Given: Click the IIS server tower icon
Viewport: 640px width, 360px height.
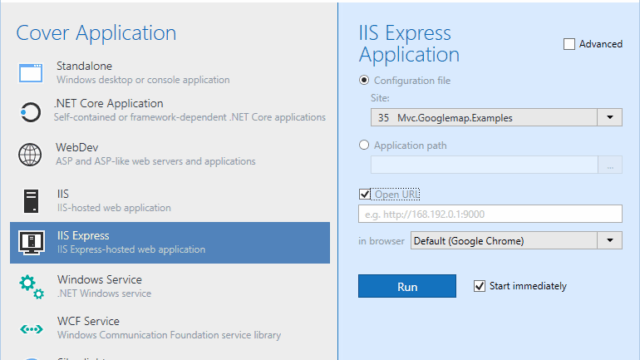Looking at the screenshot, I should click(31, 201).
